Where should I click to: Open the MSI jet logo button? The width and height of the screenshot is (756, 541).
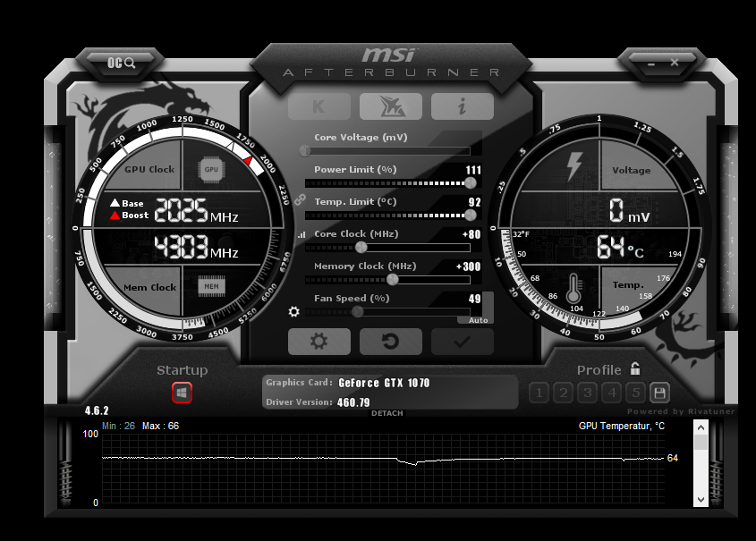tap(391, 106)
